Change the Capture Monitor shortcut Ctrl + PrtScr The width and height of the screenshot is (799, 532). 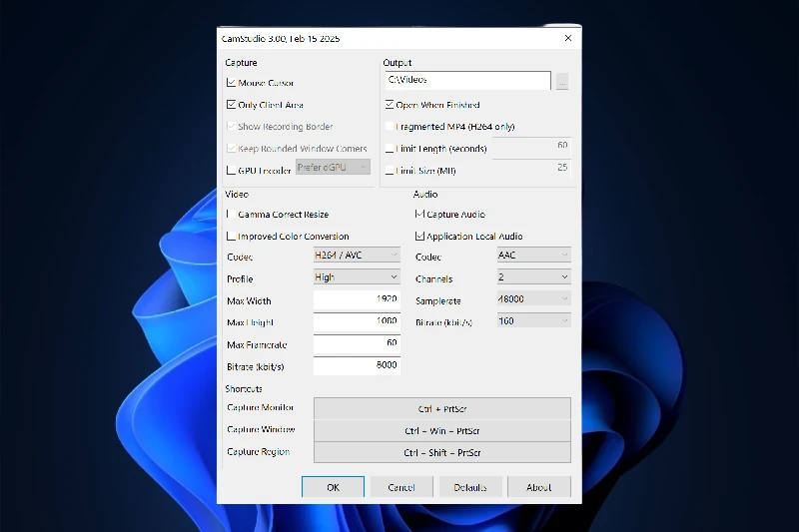(442, 409)
